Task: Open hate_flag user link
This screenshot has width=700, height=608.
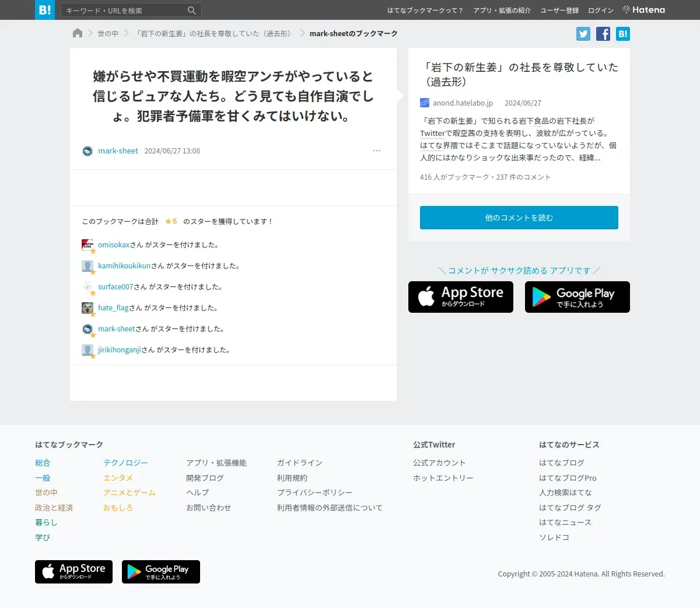Action: click(x=113, y=308)
